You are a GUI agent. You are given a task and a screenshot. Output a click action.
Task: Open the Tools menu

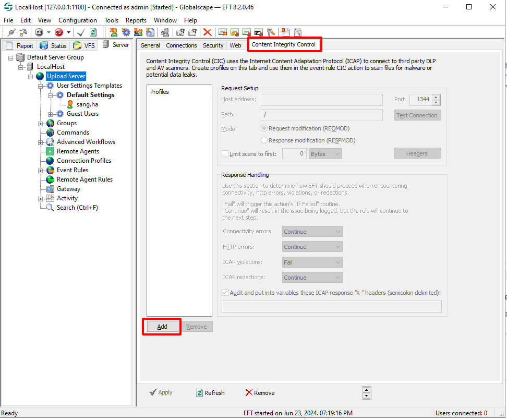(111, 20)
